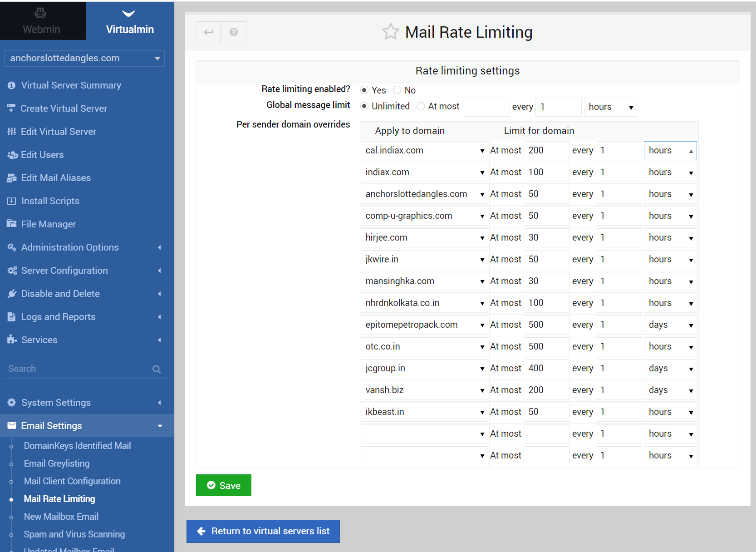Click the System Settings gear icon
756x552 pixels.
coord(12,403)
